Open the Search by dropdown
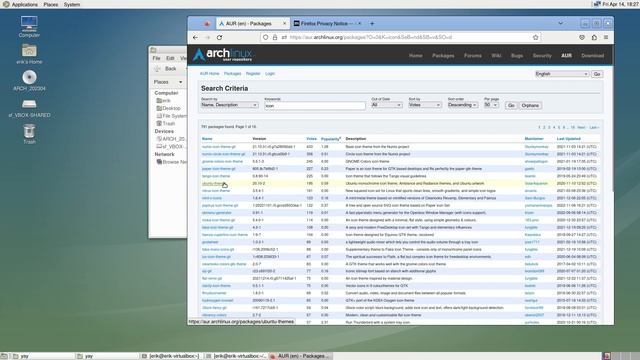640x360 pixels. [229, 105]
